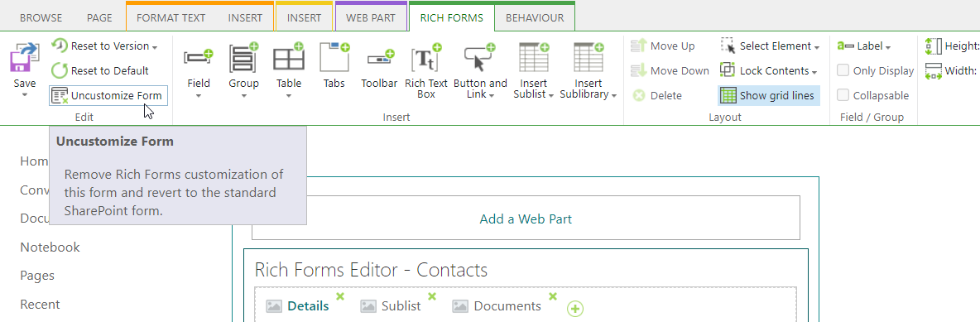Switch to the PAGE tab
The width and height of the screenshot is (980, 322).
pos(99,18)
